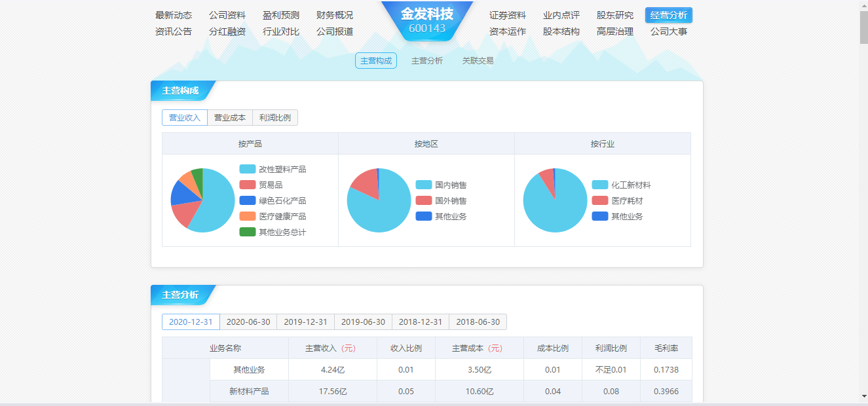Toggle 国外销售 legend swatch
The width and height of the screenshot is (868, 406).
click(424, 200)
